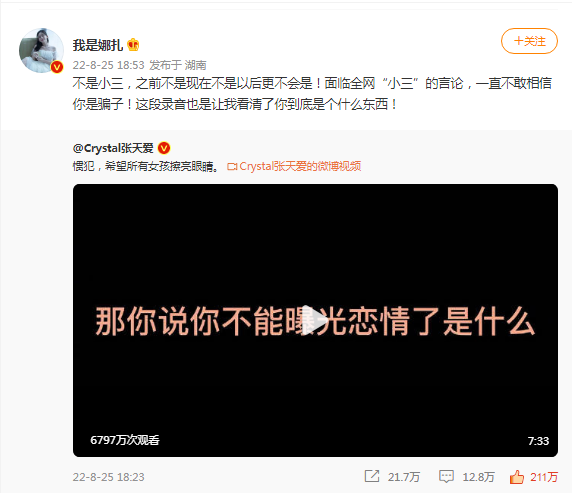The width and height of the screenshot is (572, 493).
Task: Click verified badge beside Crystal张天爱
Action: (x=164, y=148)
